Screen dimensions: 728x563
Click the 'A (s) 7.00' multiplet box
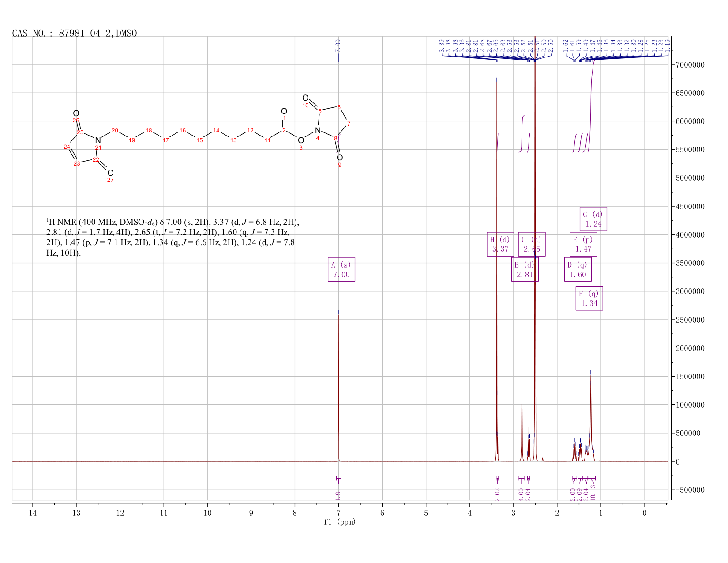[341, 269]
